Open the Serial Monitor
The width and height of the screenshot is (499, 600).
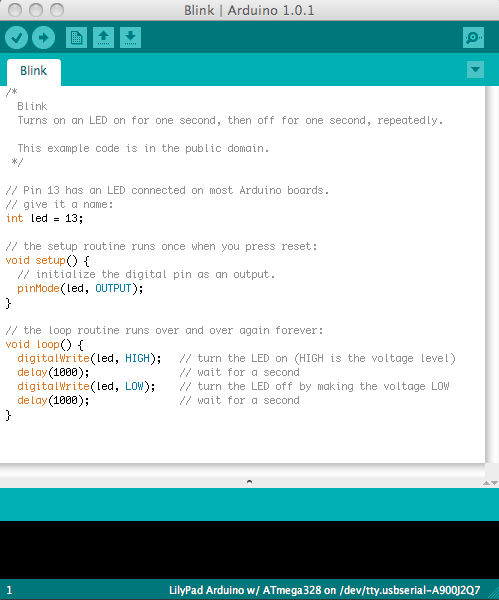pos(473,38)
